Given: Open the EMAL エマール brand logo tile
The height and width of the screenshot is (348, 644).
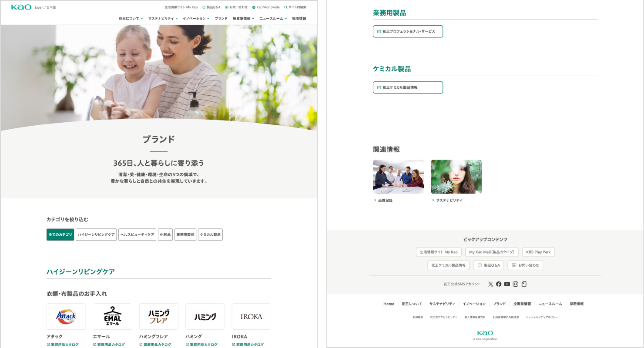Looking at the screenshot, I should (x=112, y=316).
